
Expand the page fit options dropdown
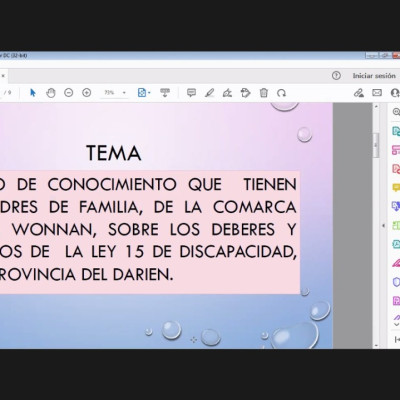[x=149, y=93]
